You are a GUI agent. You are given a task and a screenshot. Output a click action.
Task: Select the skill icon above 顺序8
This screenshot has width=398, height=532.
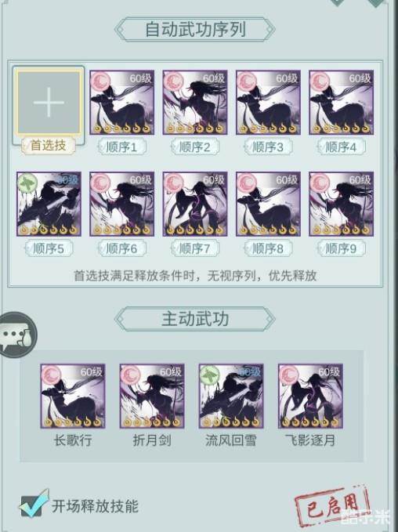coord(268,204)
